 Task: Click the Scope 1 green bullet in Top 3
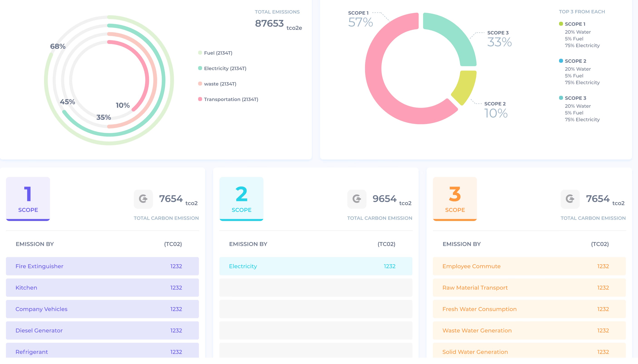[x=561, y=24]
